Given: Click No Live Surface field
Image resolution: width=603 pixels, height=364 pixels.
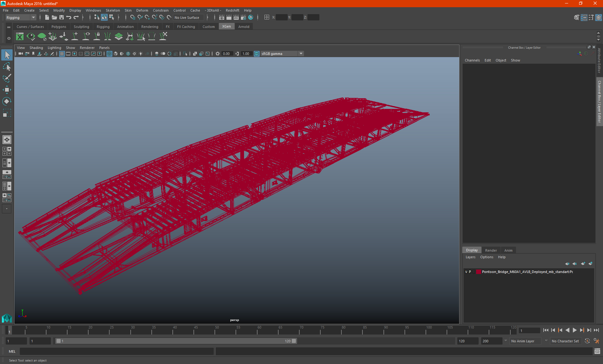Looking at the screenshot, I should pos(188,18).
